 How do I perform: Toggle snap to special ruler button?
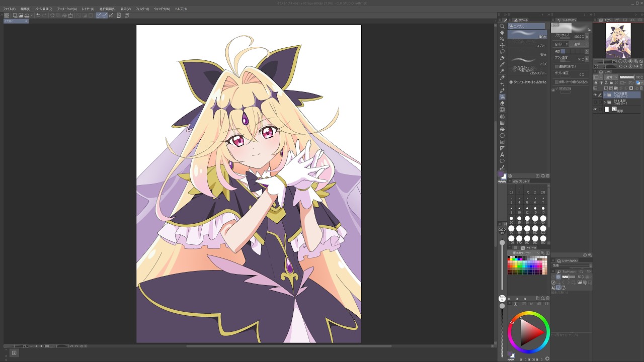point(105,16)
